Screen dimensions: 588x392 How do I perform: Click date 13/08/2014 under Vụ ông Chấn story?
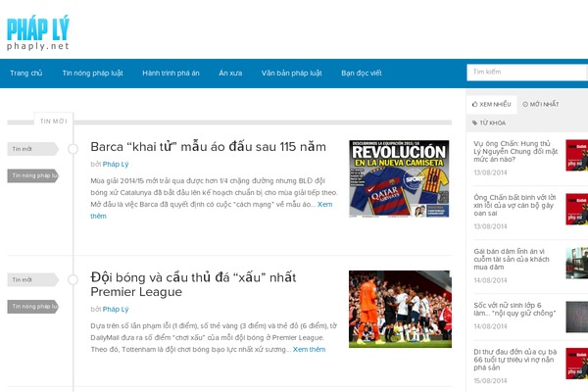490,172
